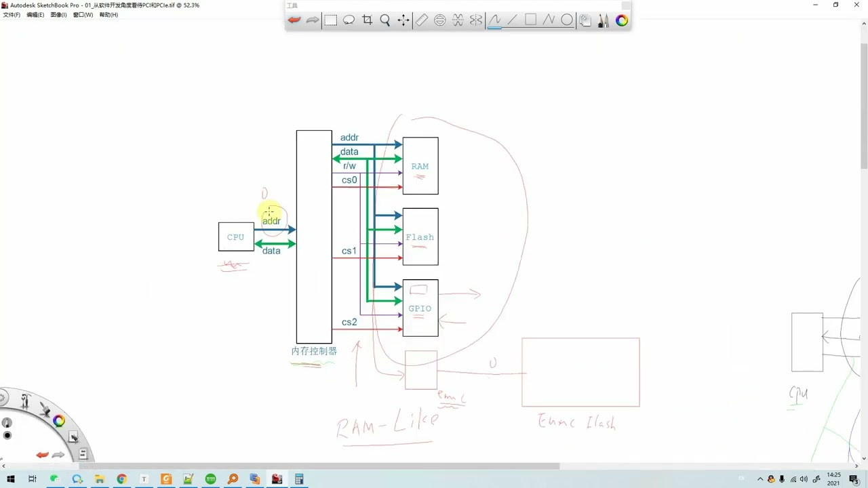Open the taskbar clock showing 14:25
The image size is (868, 488).
tap(833, 479)
